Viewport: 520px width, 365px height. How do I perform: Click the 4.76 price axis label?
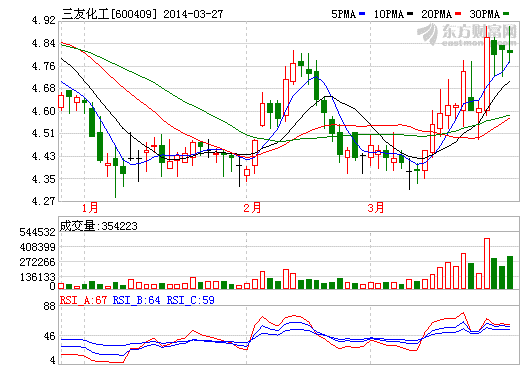[x=43, y=66]
